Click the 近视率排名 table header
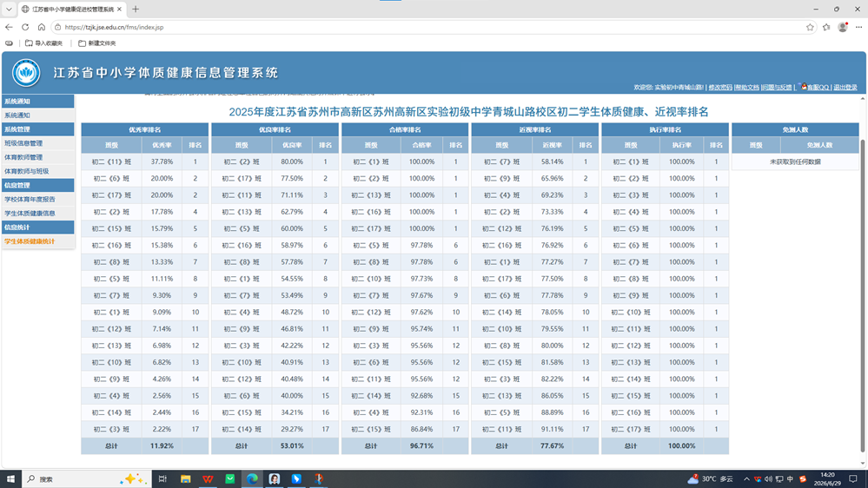This screenshot has height=488, width=868. (x=535, y=129)
